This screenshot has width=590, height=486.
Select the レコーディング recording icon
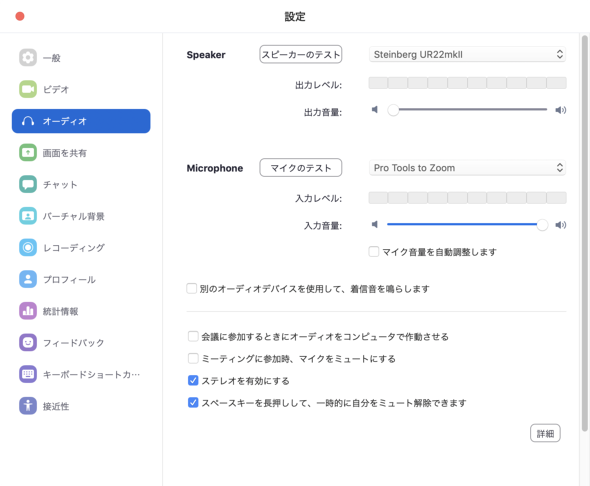28,248
